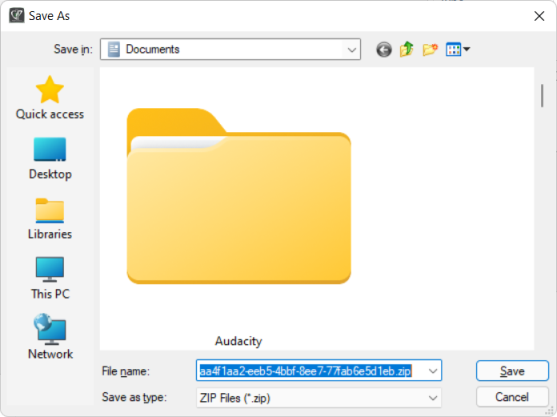Click the Audacity folder name label
Viewport: 557px width, 417px height.
(x=239, y=341)
